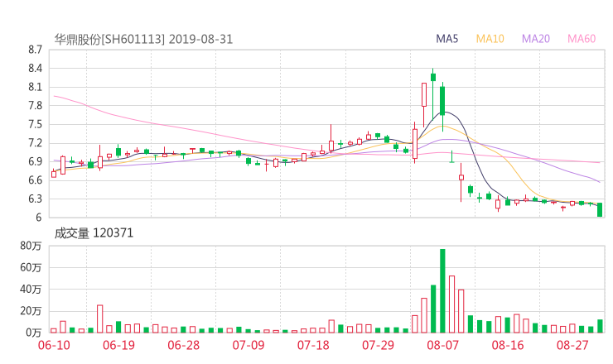The image size is (613, 364).
Task: Click the tallest green volume bar
Action: tap(442, 290)
